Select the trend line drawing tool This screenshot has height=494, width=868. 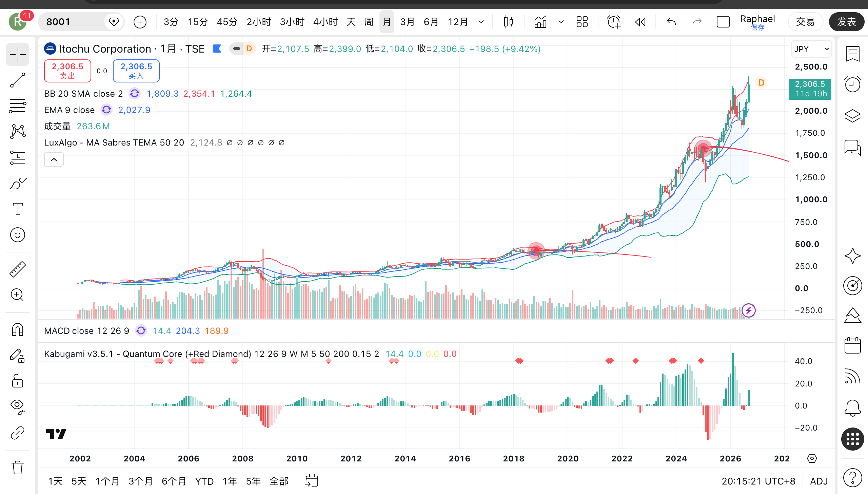point(18,80)
